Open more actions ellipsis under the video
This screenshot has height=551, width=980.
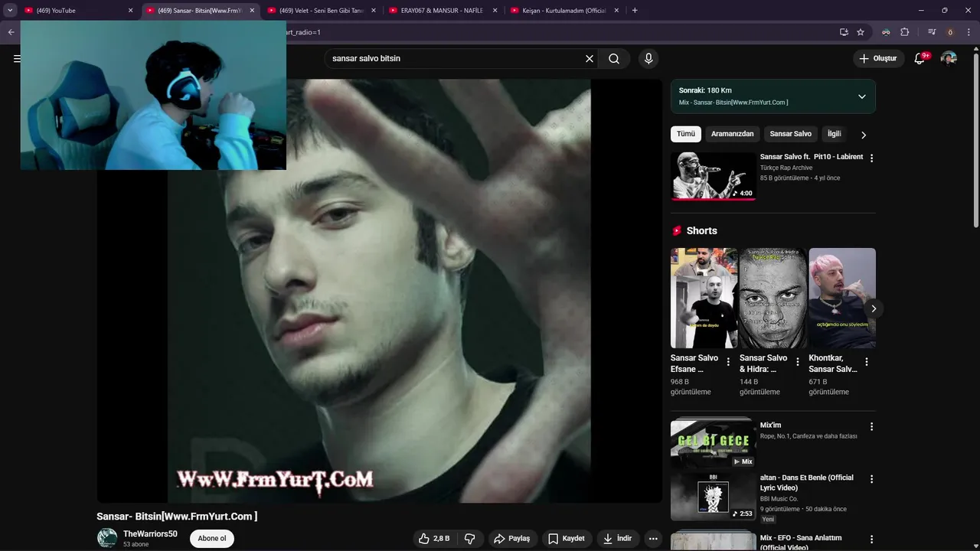653,539
